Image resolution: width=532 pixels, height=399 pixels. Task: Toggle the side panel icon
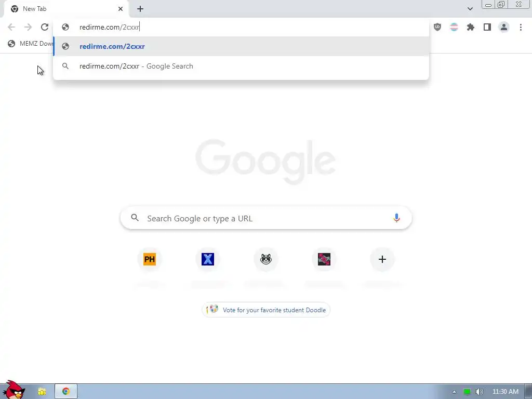[x=487, y=27]
